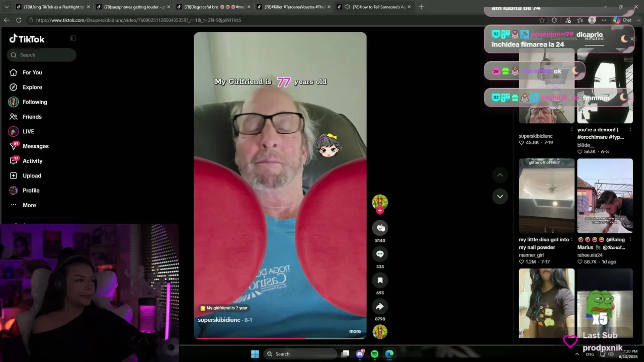Open options for 'my little diva' video
Image resolution: width=644 pixels, height=362 pixels.
coord(572,239)
